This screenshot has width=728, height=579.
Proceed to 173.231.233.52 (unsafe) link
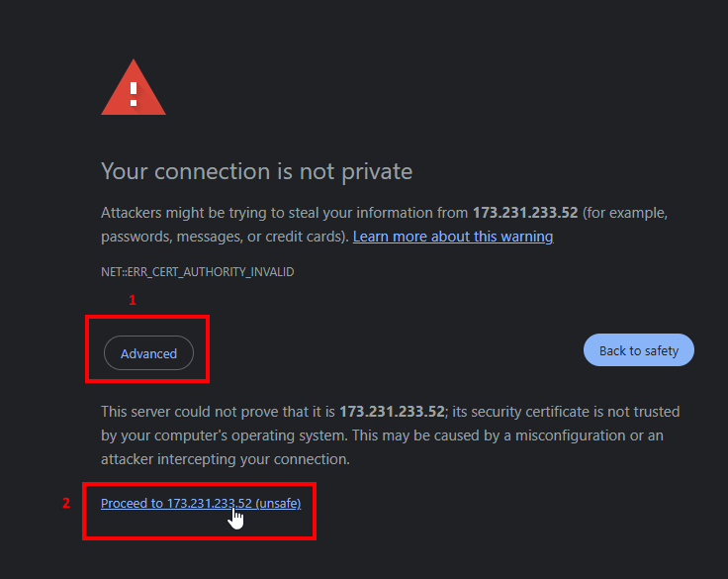(x=201, y=504)
